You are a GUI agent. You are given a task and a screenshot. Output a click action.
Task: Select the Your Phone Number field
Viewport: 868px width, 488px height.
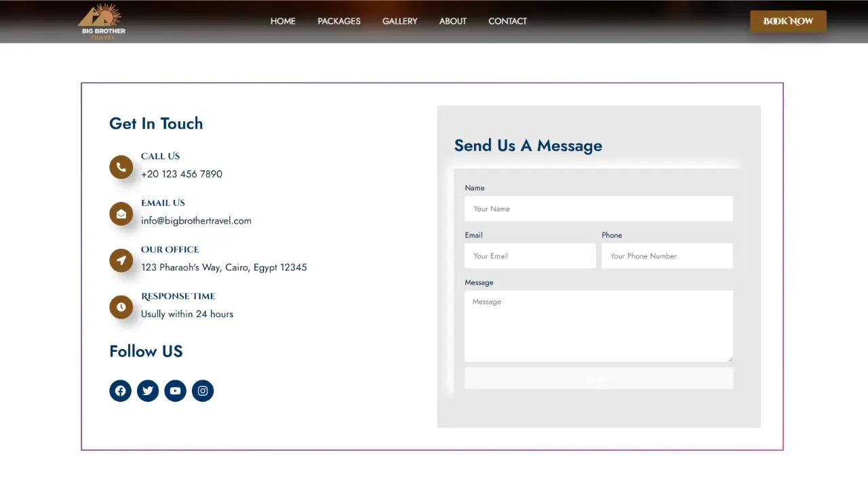(667, 256)
